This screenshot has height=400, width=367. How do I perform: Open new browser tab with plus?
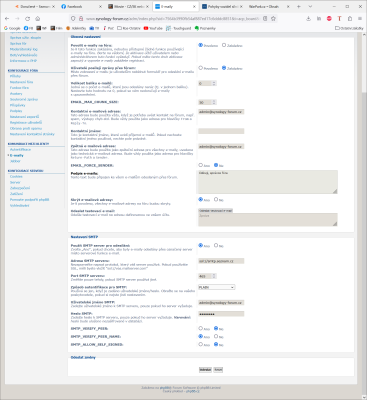pos(299,6)
